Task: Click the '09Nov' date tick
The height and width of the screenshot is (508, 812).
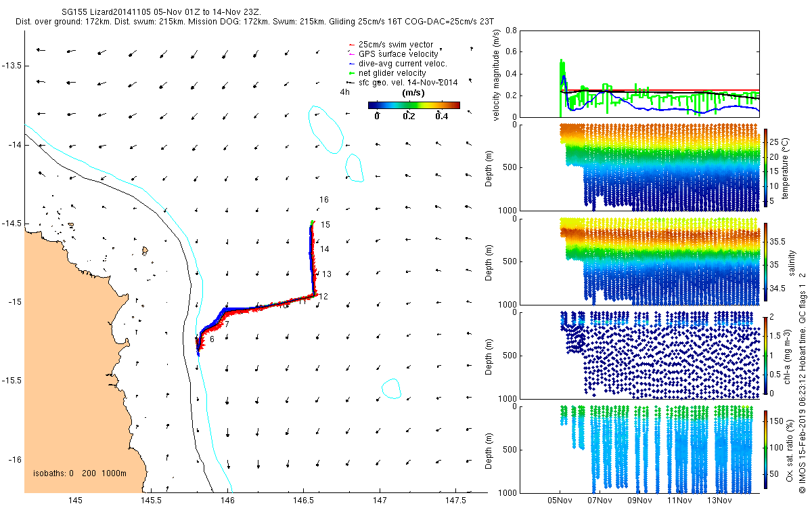Action: 639,501
